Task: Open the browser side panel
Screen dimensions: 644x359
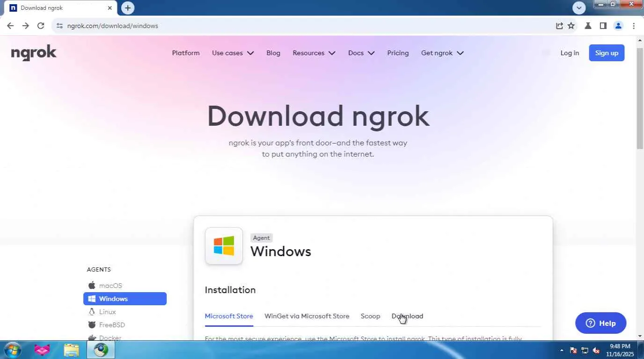Action: pyautogui.click(x=603, y=26)
